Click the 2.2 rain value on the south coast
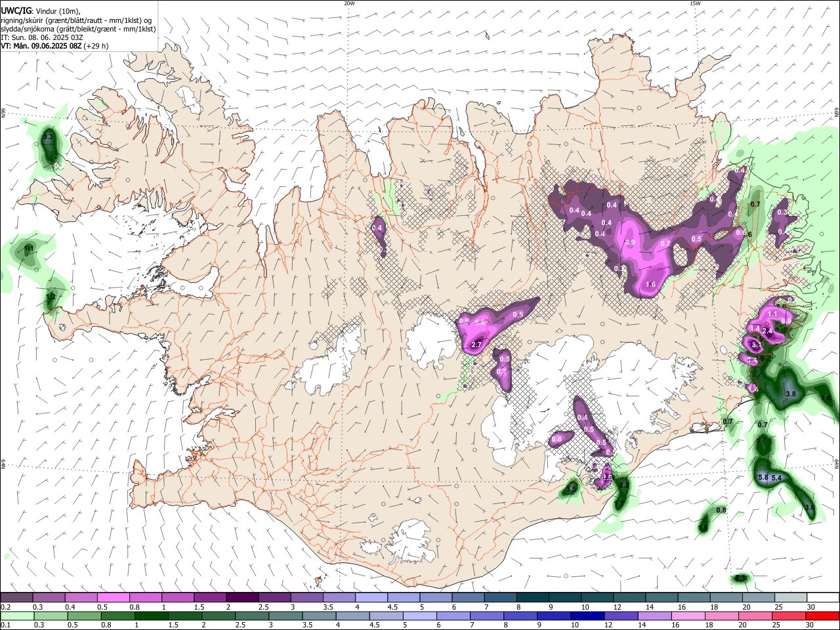This screenshot has width=840, height=630. pyautogui.click(x=624, y=484)
